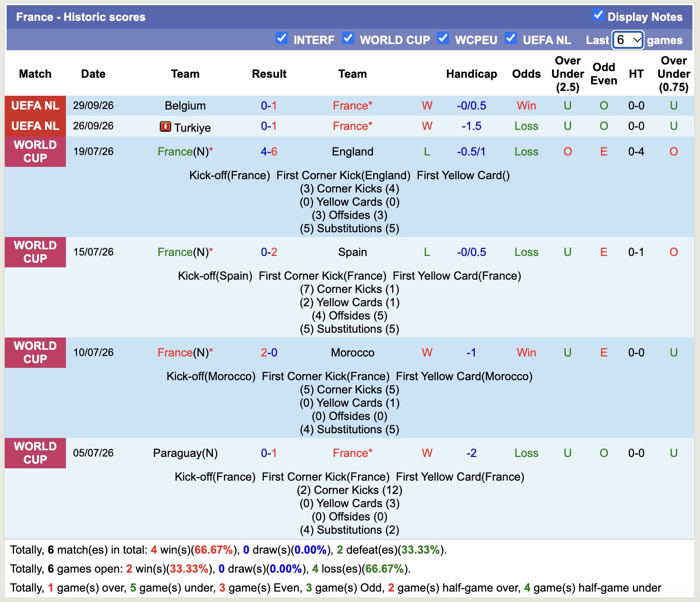The width and height of the screenshot is (700, 602).
Task: Select the WORLD CUP label dated 05/07/26
Action: [x=35, y=453]
